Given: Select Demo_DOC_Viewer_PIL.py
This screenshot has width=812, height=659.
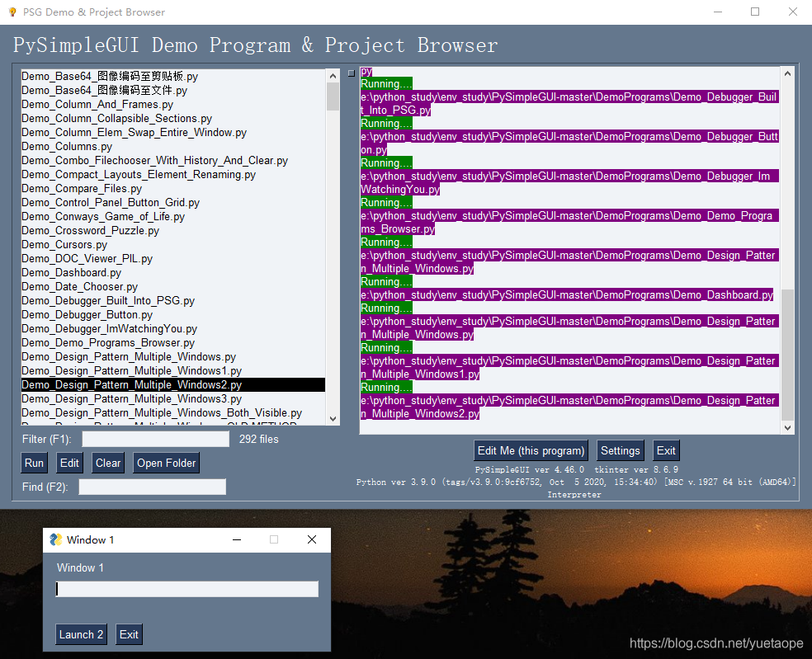Looking at the screenshot, I should [173, 258].
